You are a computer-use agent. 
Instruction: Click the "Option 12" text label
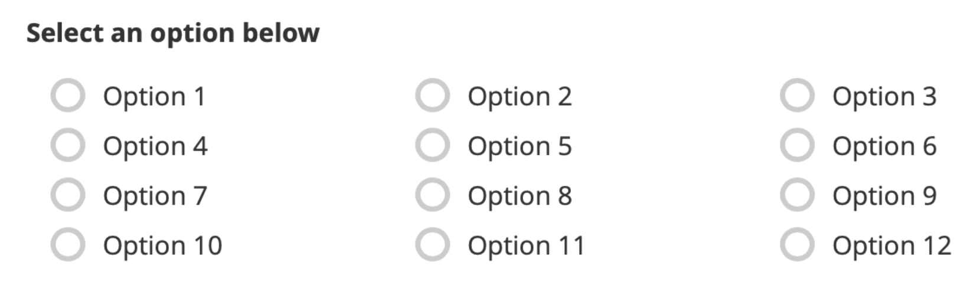(891, 246)
